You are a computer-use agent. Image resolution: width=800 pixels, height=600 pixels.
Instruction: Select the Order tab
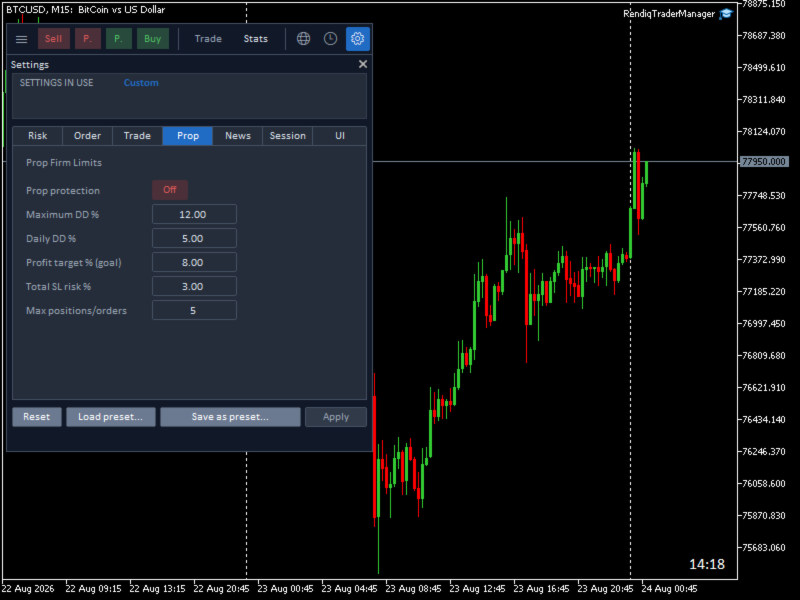click(87, 136)
